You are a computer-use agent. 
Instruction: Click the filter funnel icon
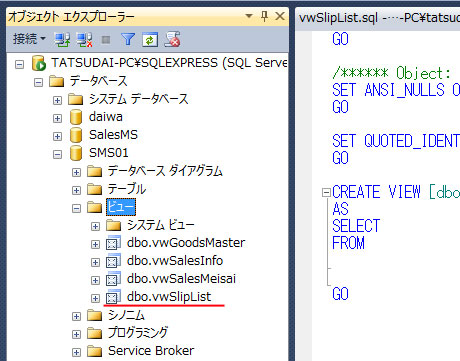128,40
